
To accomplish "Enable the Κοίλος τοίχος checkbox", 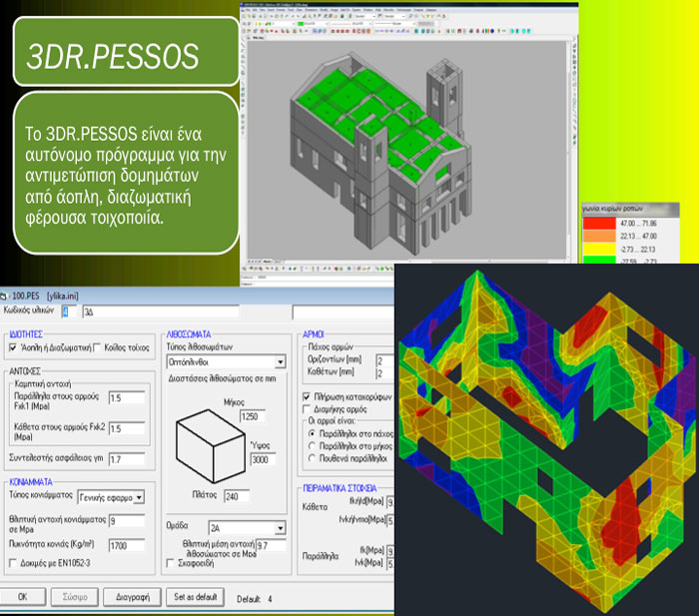I will (97, 347).
